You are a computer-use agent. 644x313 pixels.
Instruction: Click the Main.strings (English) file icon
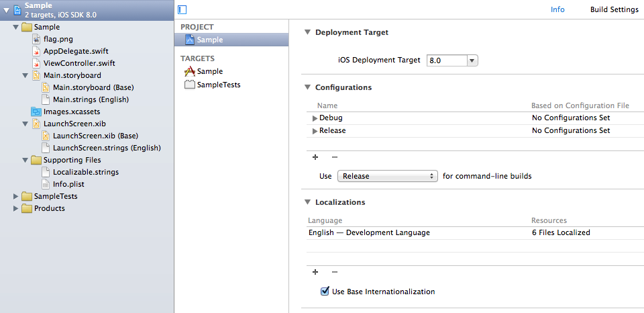click(46, 99)
